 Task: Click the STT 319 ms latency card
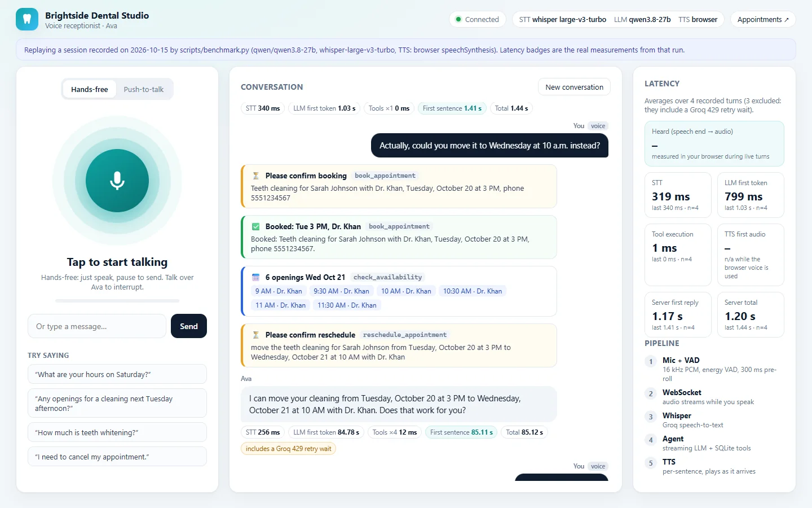pos(678,195)
